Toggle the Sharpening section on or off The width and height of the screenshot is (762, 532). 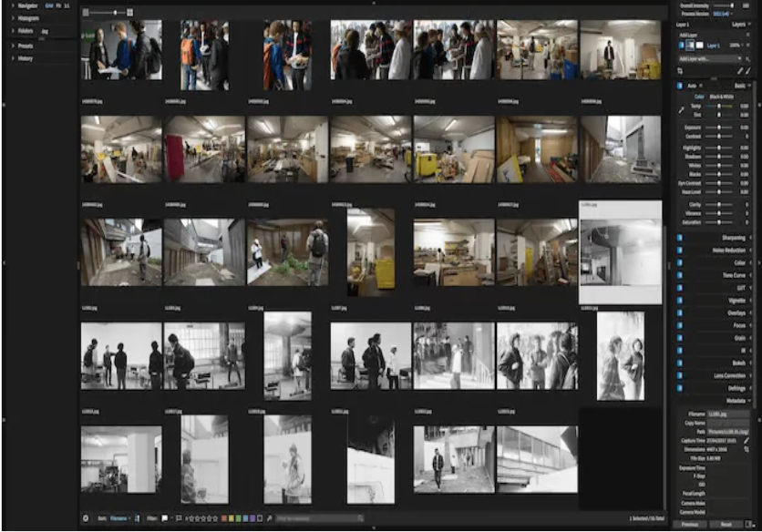tap(679, 238)
